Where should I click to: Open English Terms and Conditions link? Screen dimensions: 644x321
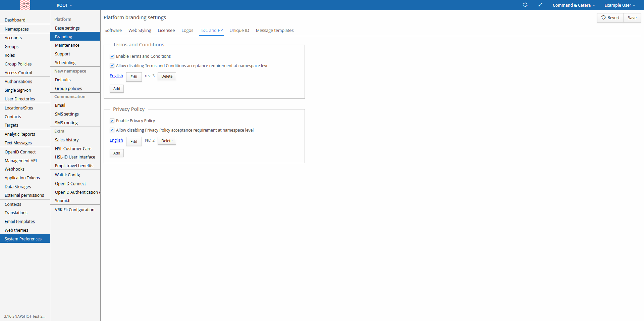[116, 76]
